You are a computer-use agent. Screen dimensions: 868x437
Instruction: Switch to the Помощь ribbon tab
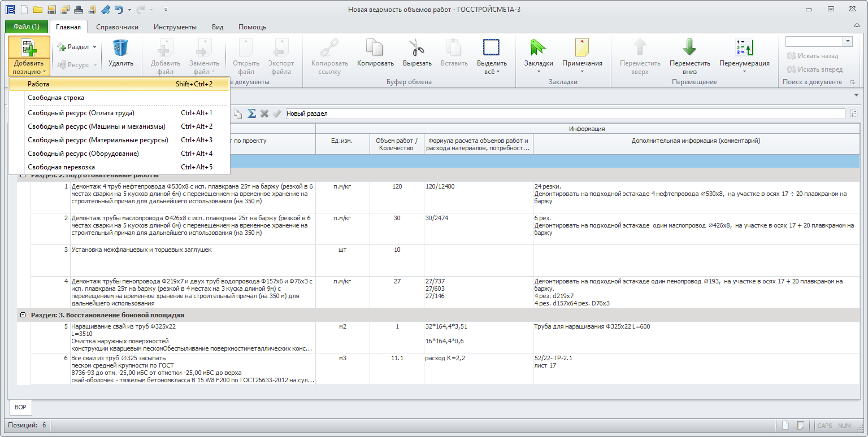pos(252,27)
